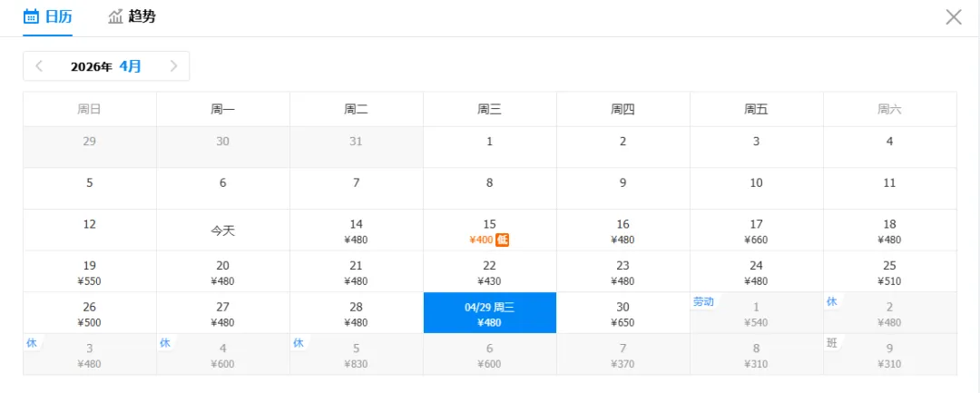980x393 pixels.
Task: Click date 5 under 周日
Action: (x=89, y=188)
